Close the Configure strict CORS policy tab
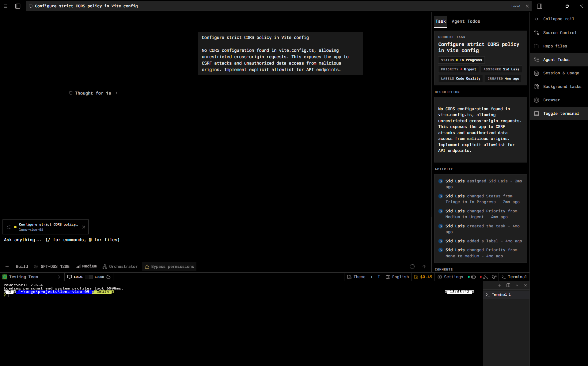This screenshot has height=366, width=588. (527, 6)
